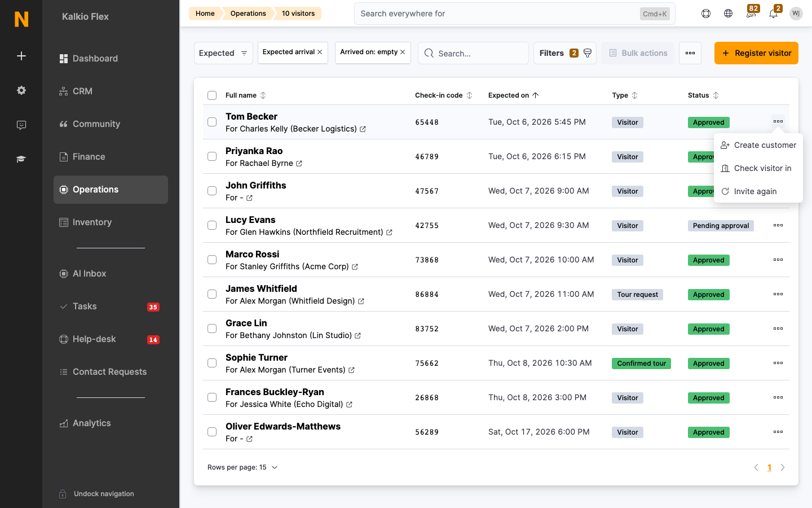Open the graduation cap academy icon
Screen dimensions: 812x508
(x=21, y=159)
